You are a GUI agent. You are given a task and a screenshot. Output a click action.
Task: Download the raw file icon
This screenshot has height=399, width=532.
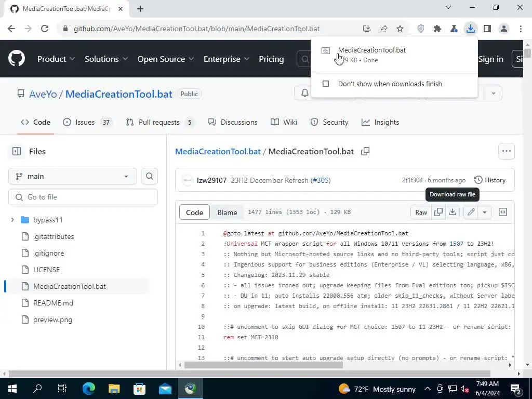pyautogui.click(x=453, y=212)
